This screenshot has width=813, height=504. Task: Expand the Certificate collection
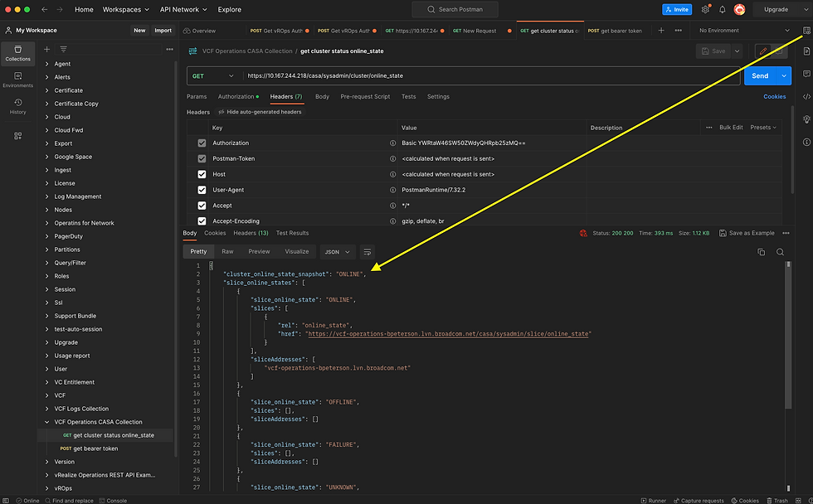(46, 90)
